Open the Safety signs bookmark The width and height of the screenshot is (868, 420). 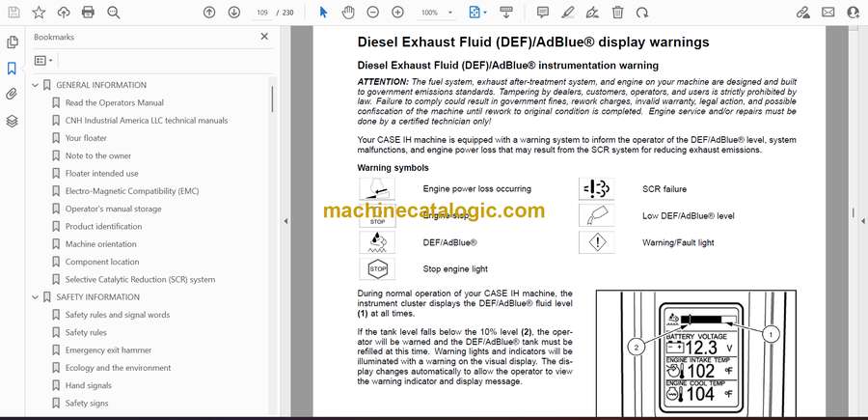[x=87, y=404]
